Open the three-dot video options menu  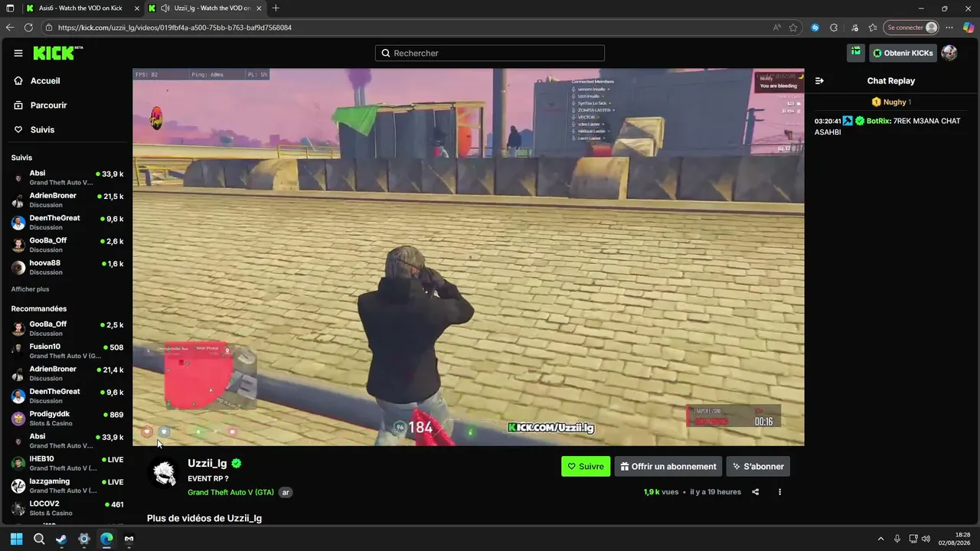coord(779,492)
